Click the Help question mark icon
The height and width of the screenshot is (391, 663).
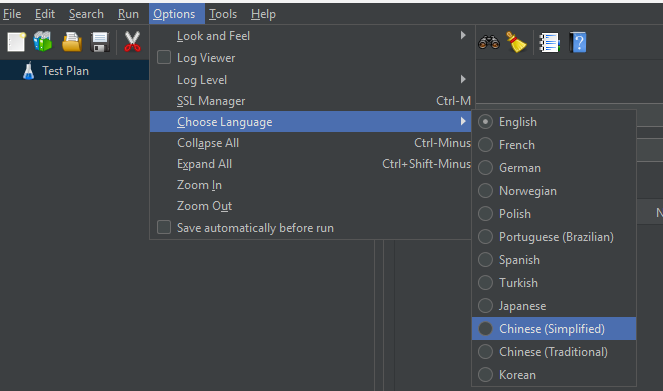tap(578, 42)
